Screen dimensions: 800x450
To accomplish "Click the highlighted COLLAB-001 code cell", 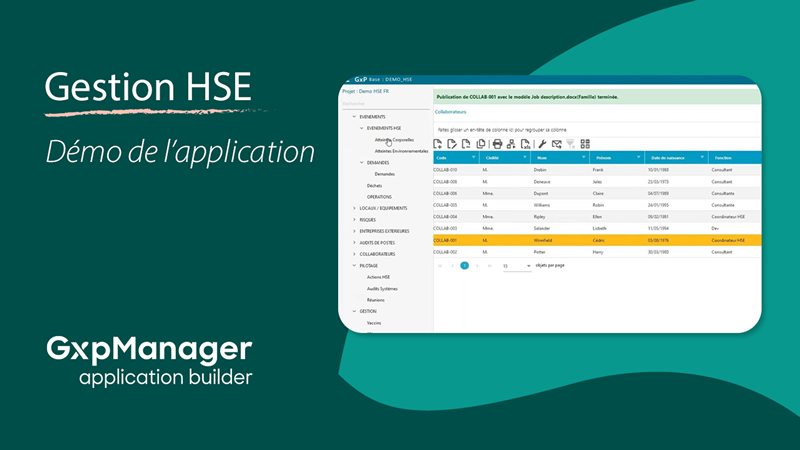I will 445,240.
